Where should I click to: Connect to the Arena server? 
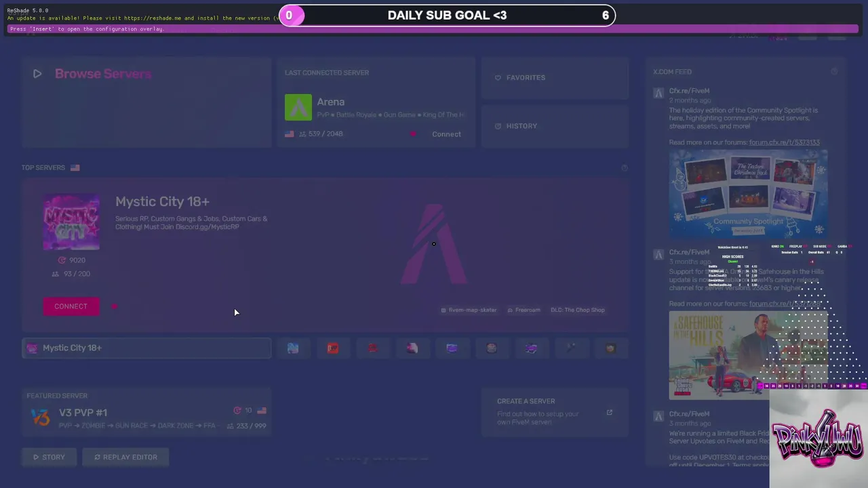446,134
